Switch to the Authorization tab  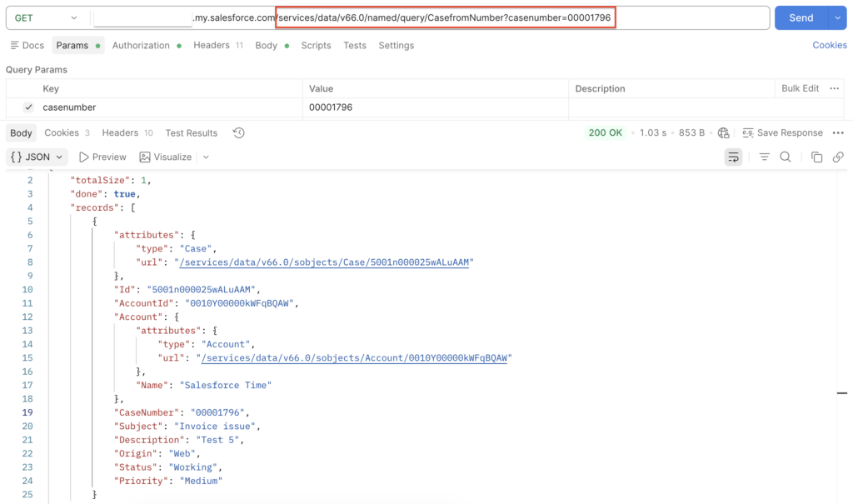141,45
